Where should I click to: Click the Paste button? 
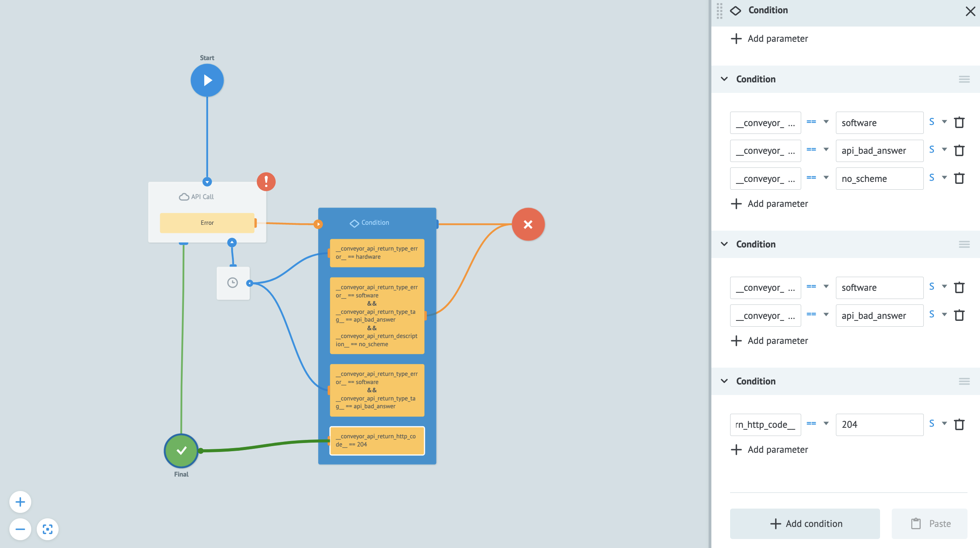(930, 523)
